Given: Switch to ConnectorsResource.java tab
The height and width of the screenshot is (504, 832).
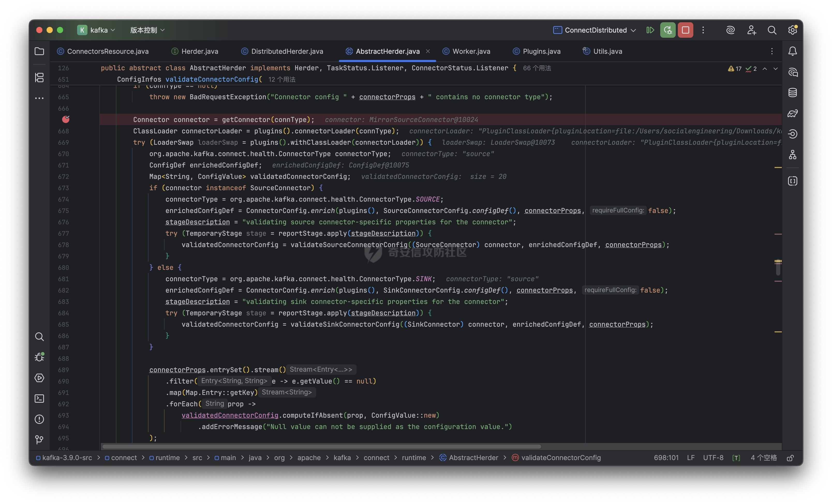Looking at the screenshot, I should (x=103, y=51).
